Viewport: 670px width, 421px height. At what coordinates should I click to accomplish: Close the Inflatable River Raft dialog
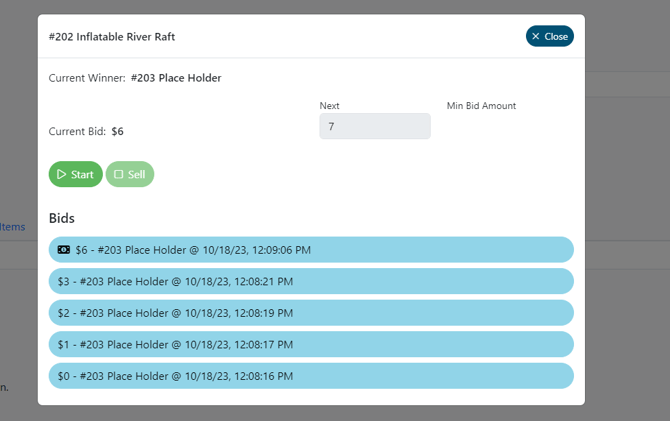(x=549, y=36)
